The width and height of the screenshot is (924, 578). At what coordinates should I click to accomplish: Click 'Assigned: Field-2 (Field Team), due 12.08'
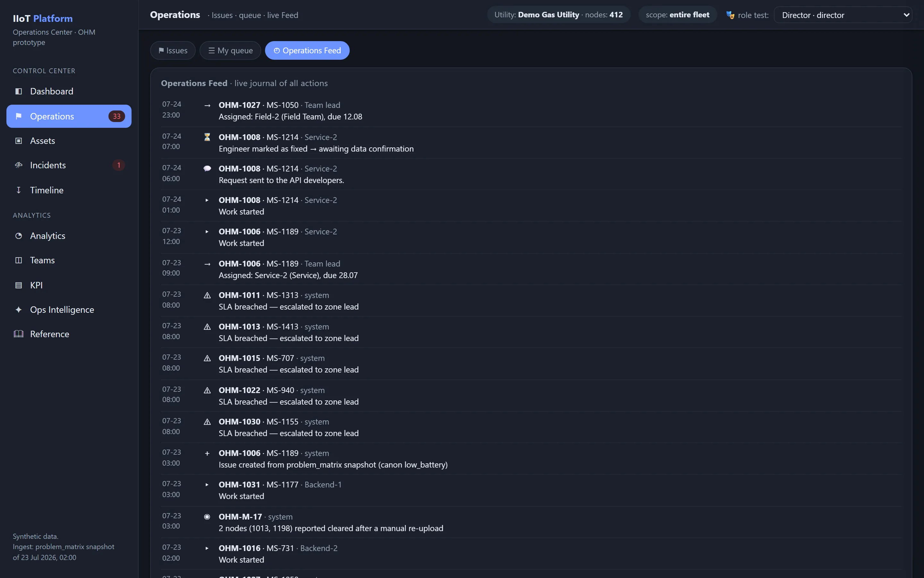[291, 117]
